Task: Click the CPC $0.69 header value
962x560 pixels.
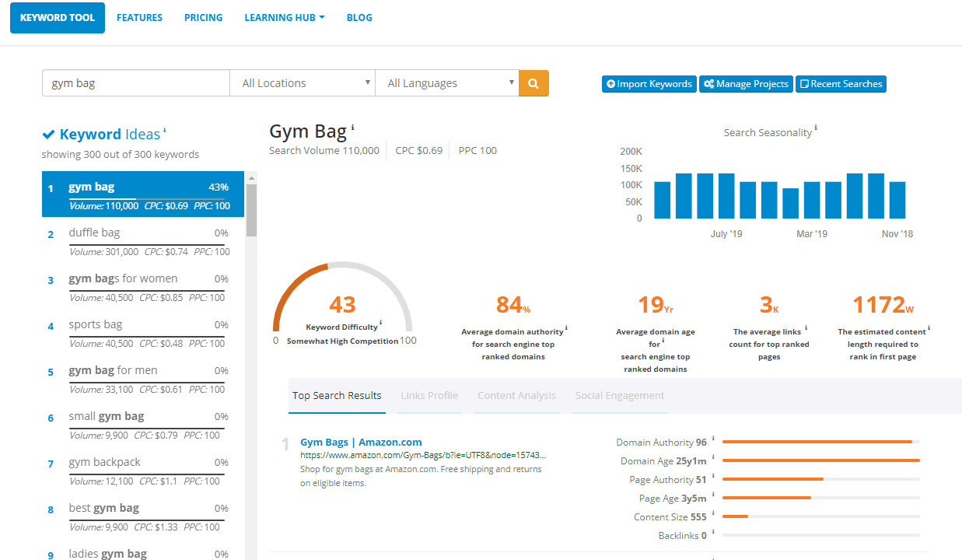Action: (x=418, y=150)
